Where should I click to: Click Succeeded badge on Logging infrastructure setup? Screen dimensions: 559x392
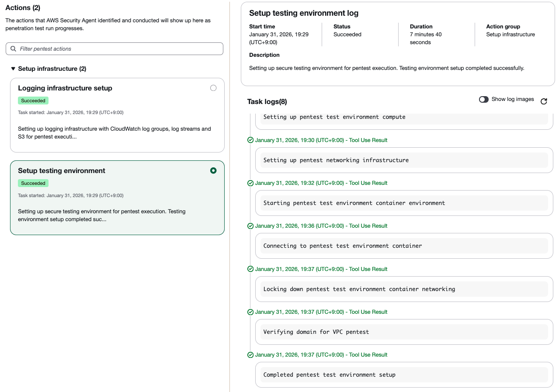point(33,101)
